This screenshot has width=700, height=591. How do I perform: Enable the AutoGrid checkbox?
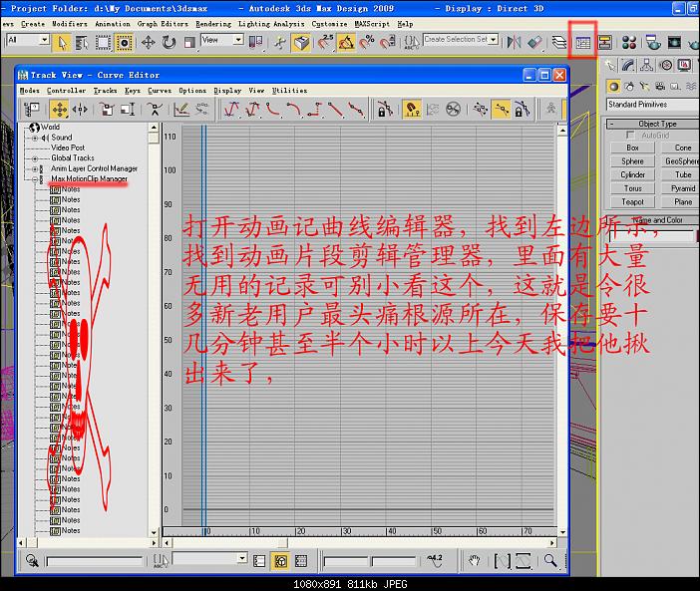click(630, 135)
